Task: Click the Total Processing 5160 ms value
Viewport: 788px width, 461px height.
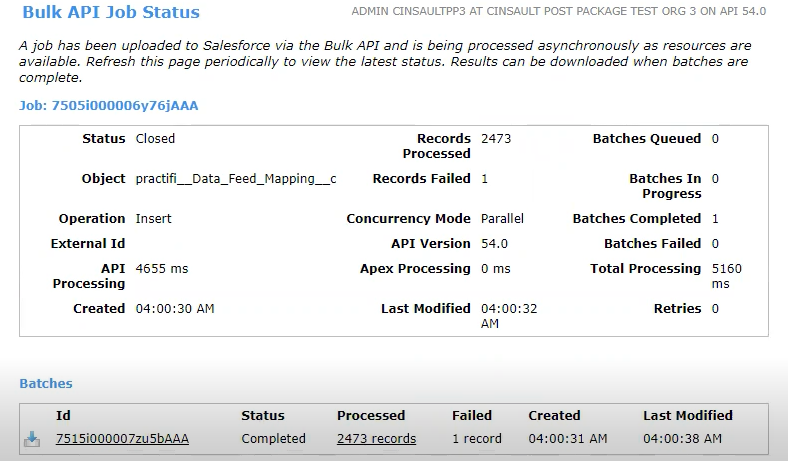Action: pyautogui.click(x=726, y=276)
